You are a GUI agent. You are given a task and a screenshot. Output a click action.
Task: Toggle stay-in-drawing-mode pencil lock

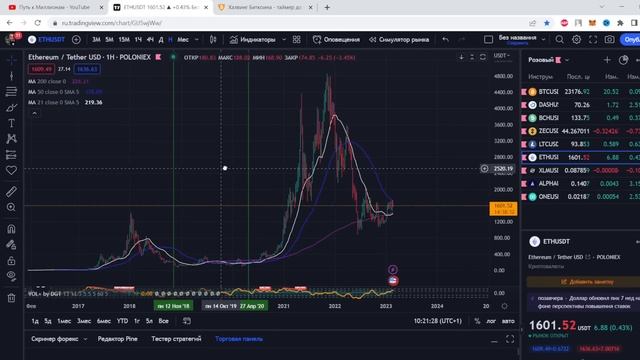(11, 244)
